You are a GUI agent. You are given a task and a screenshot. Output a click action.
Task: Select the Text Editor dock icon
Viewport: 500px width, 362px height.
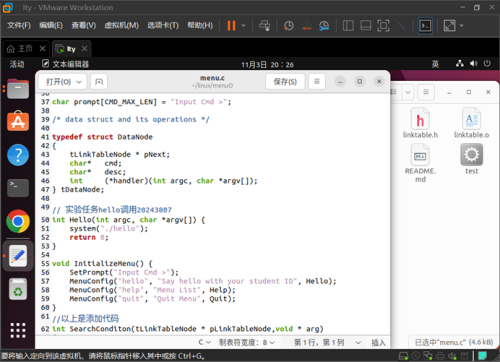tap(18, 256)
